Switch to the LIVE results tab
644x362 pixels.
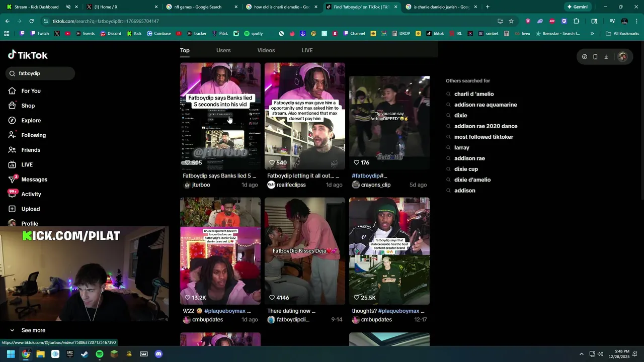coord(307,50)
